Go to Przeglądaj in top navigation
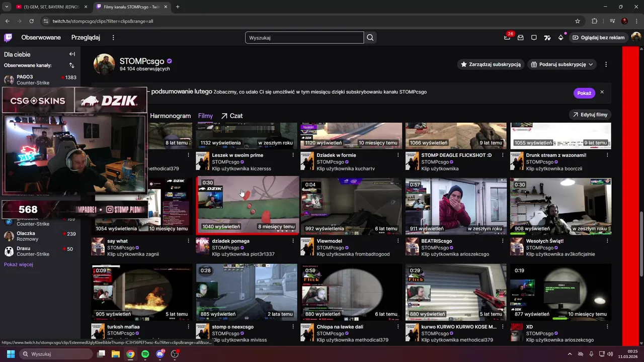 pyautogui.click(x=86, y=38)
